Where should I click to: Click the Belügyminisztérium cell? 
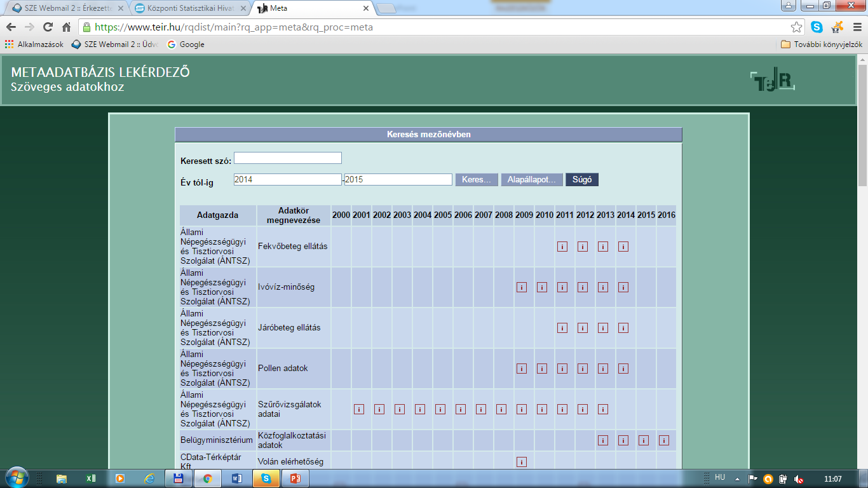click(x=218, y=440)
